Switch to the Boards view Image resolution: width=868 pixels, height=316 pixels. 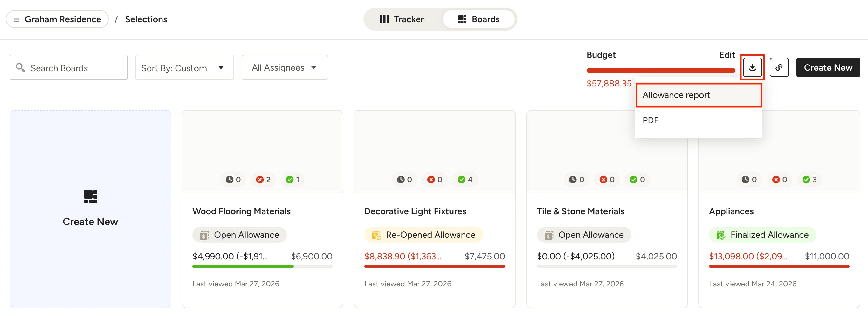(x=479, y=19)
